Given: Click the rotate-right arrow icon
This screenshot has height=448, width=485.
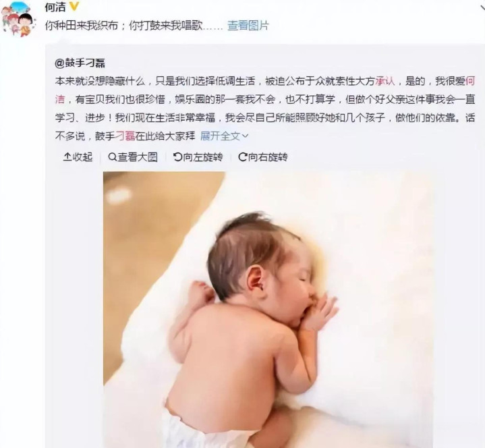Looking at the screenshot, I should coord(243,157).
